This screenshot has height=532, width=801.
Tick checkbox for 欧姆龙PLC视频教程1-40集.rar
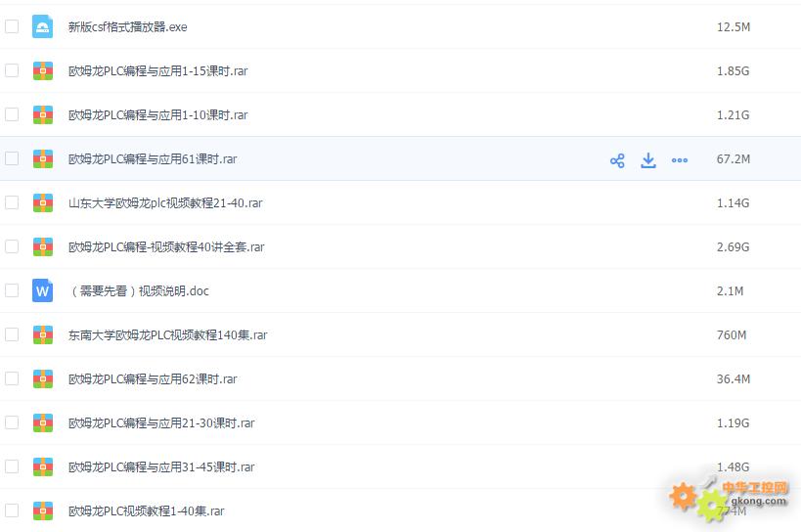12,510
